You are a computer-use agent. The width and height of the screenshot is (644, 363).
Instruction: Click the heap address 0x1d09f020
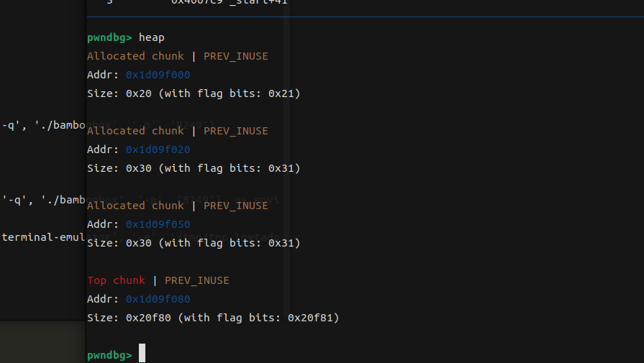pos(158,150)
